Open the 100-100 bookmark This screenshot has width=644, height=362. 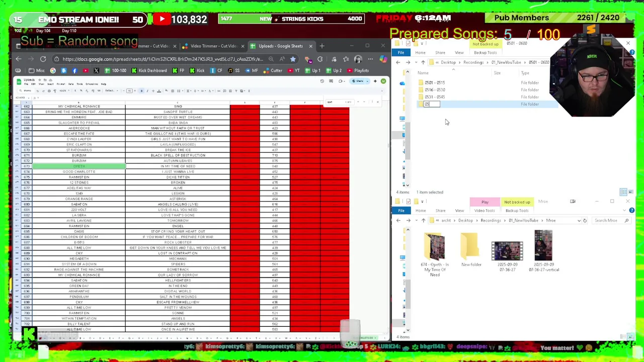[x=116, y=70]
